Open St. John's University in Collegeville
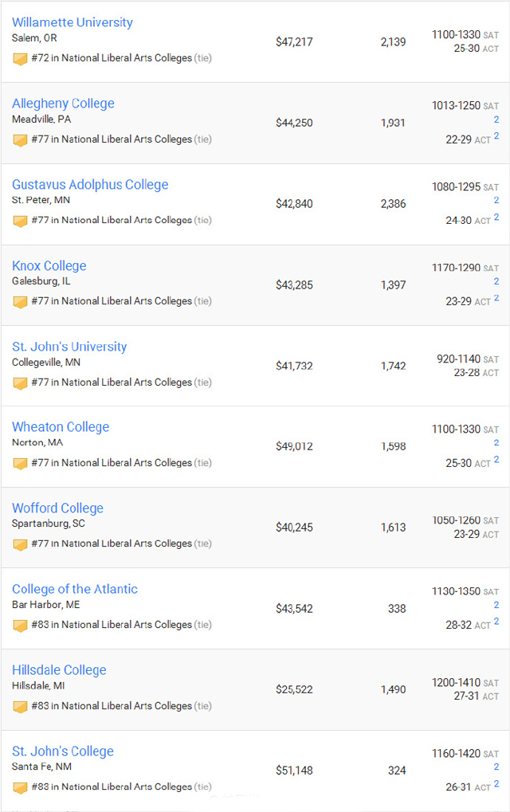This screenshot has height=812, width=510. click(69, 347)
